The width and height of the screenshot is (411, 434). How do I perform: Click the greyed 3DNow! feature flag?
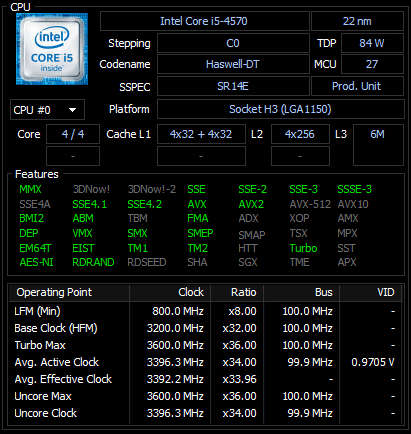tap(92, 189)
